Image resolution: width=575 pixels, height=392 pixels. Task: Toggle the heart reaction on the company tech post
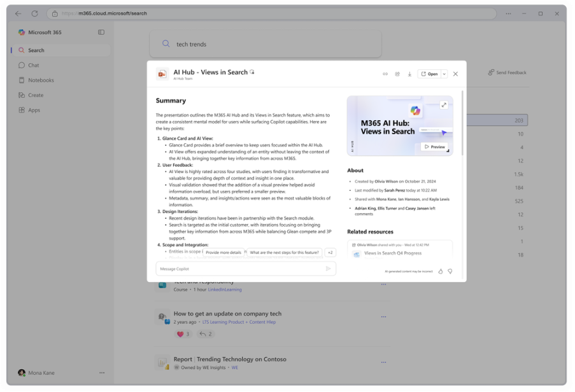coord(179,333)
